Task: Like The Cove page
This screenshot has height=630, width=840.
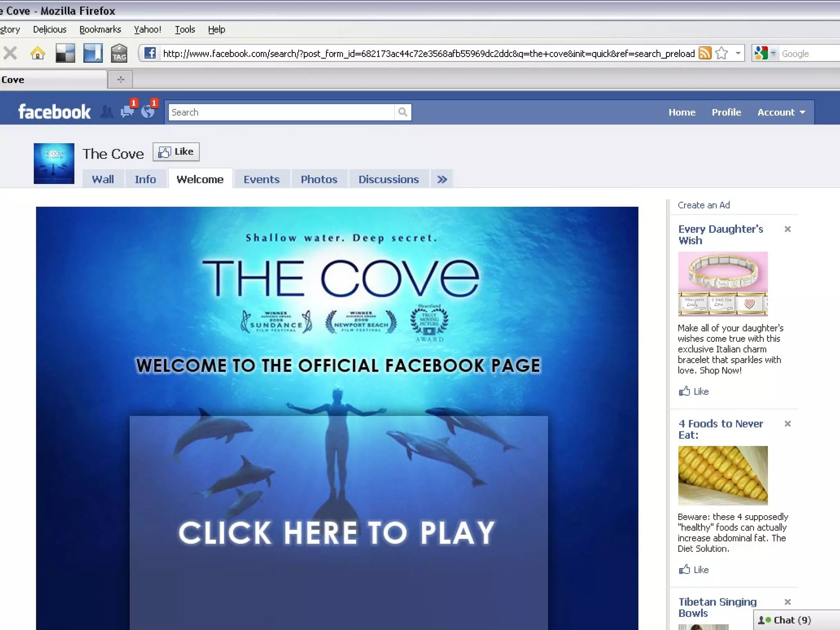Action: (x=176, y=152)
